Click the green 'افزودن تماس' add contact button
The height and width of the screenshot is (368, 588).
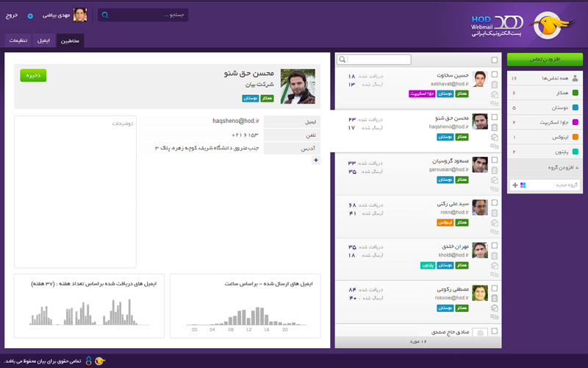[545, 58]
